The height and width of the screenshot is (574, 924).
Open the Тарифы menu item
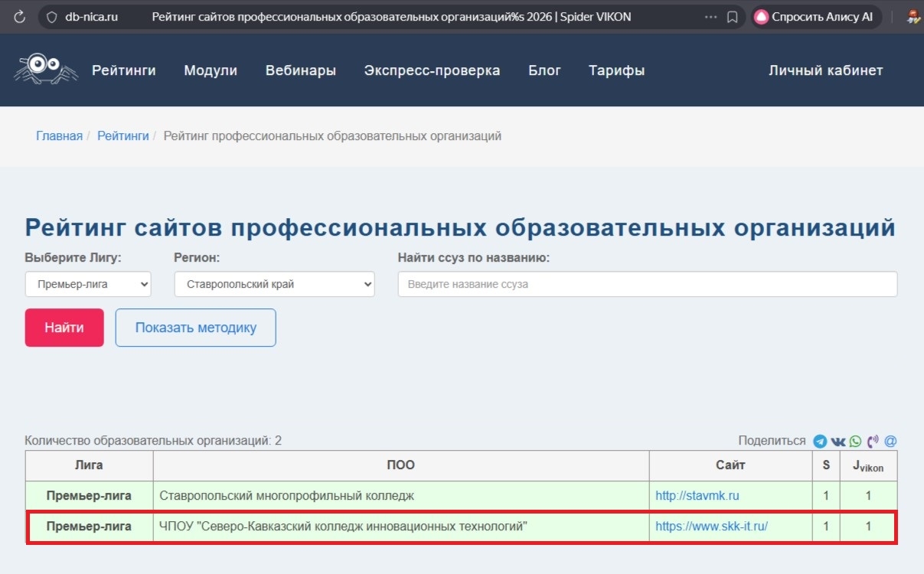click(x=616, y=70)
